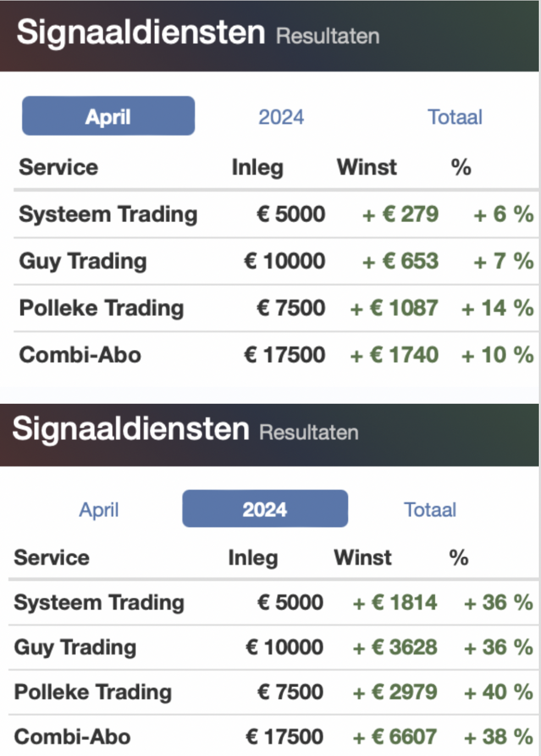Open Guy Trading in 2024 table
The image size is (541, 756).
(x=273, y=647)
